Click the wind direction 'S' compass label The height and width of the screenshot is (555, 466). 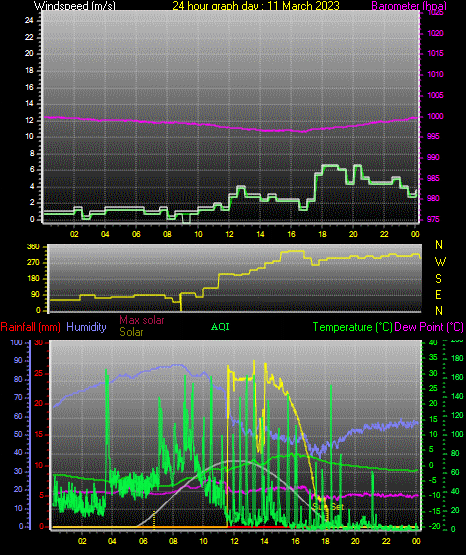438,279
